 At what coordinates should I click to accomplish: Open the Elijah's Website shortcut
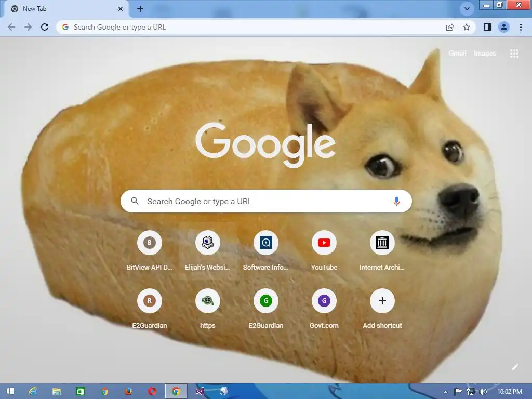click(x=208, y=251)
